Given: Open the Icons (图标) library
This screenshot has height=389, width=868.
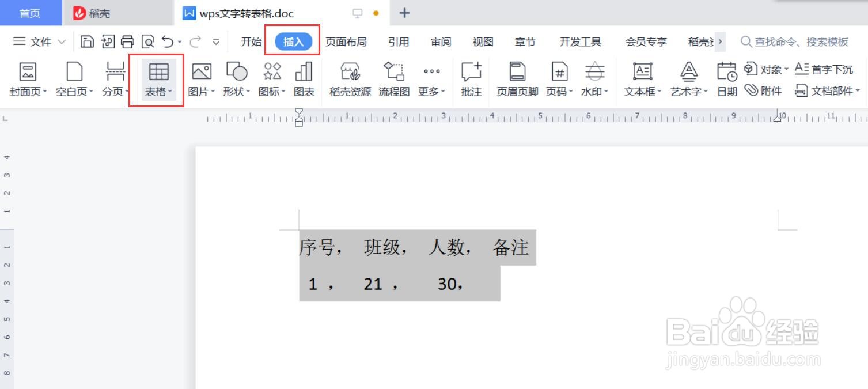Looking at the screenshot, I should point(272,79).
